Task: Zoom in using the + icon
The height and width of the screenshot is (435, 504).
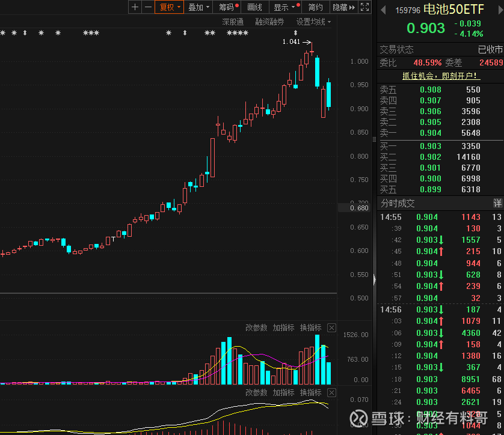Action: pyautogui.click(x=135, y=7)
